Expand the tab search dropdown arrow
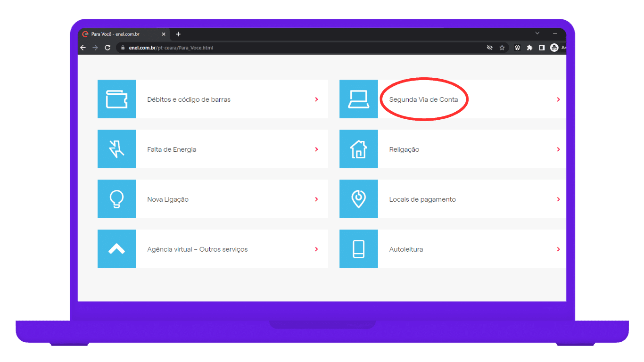The width and height of the screenshot is (644, 362). [537, 33]
